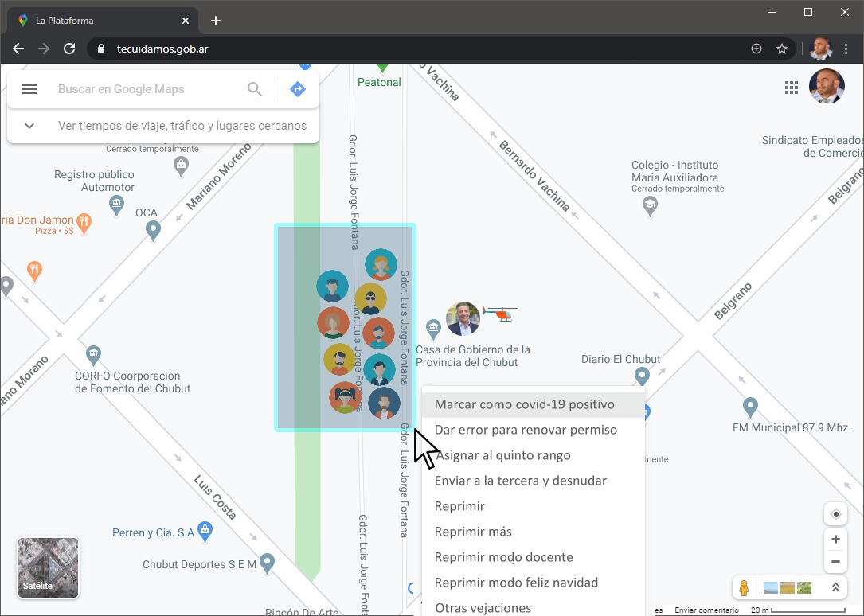Click the 20 m map scale
Image resolution: width=864 pixels, height=616 pixels.
click(x=799, y=610)
